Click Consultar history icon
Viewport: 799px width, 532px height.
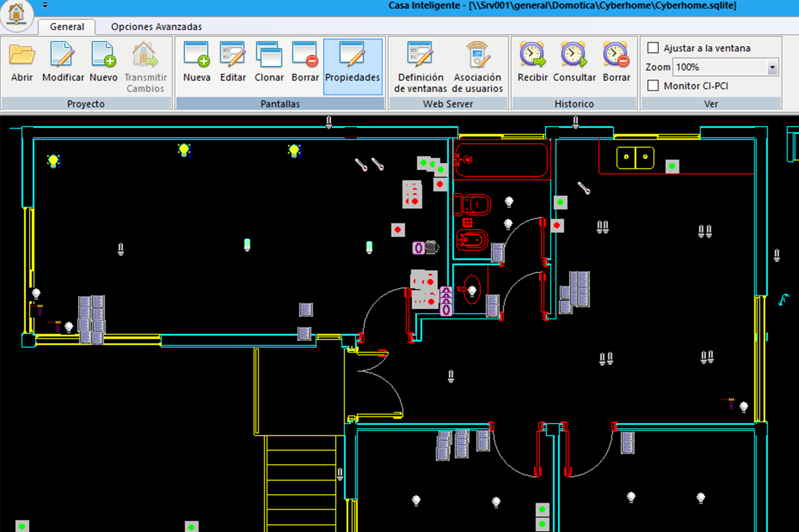pyautogui.click(x=574, y=55)
